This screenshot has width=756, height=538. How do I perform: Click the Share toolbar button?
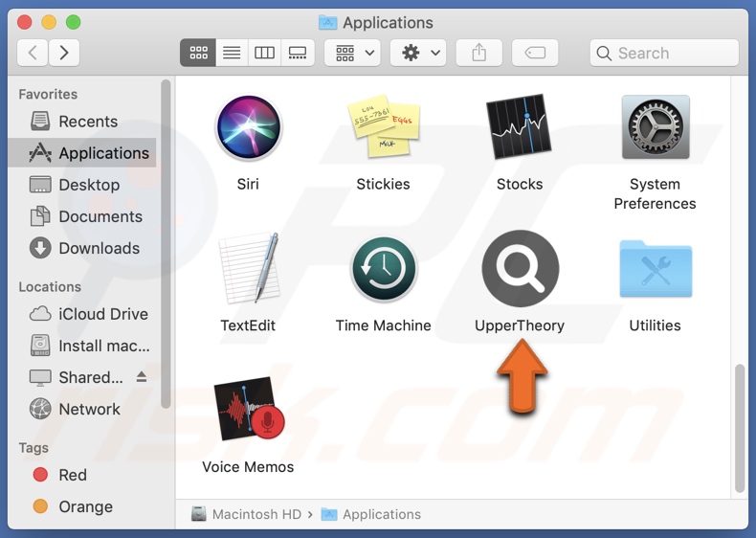[x=478, y=53]
